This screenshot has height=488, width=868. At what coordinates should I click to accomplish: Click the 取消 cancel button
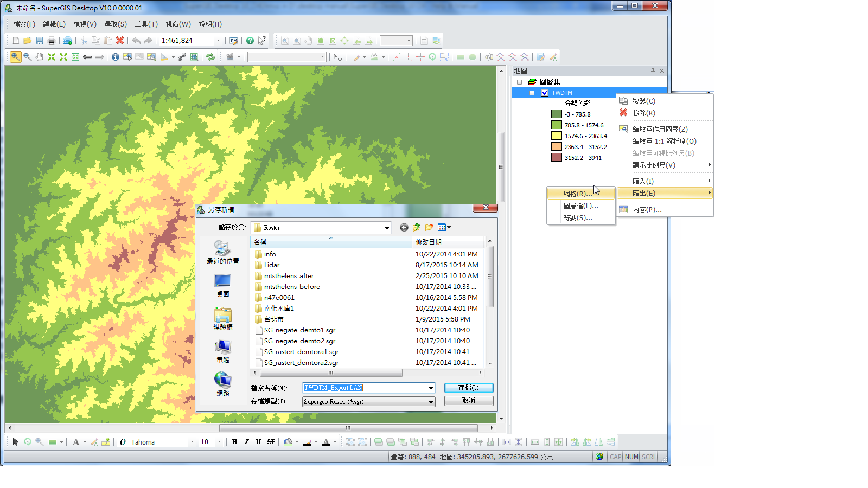coord(469,401)
